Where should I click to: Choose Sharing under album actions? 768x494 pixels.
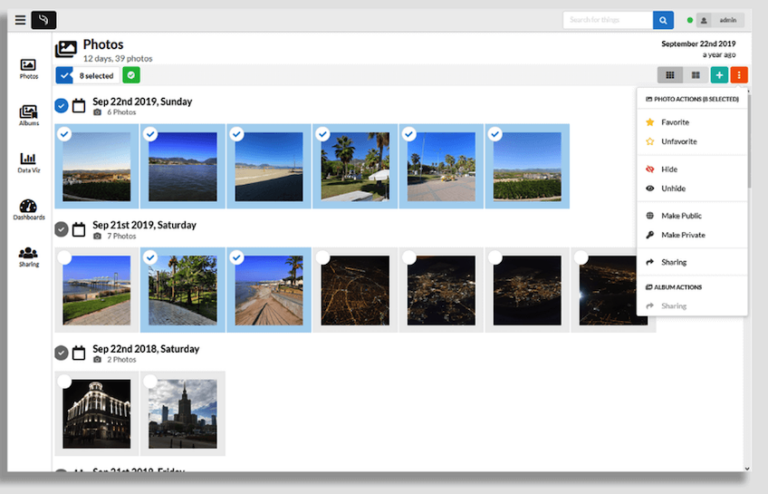[x=692, y=306]
